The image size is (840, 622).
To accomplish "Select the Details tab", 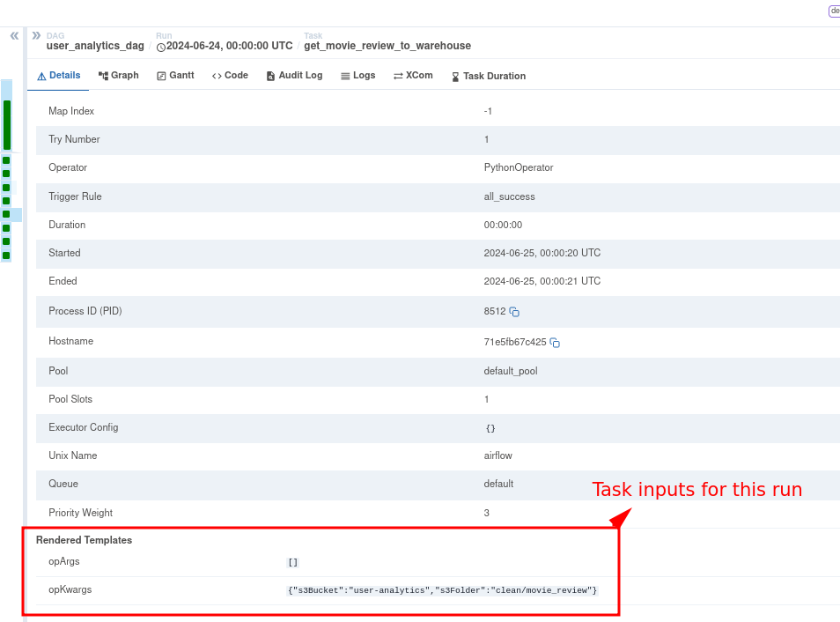I will coord(58,76).
